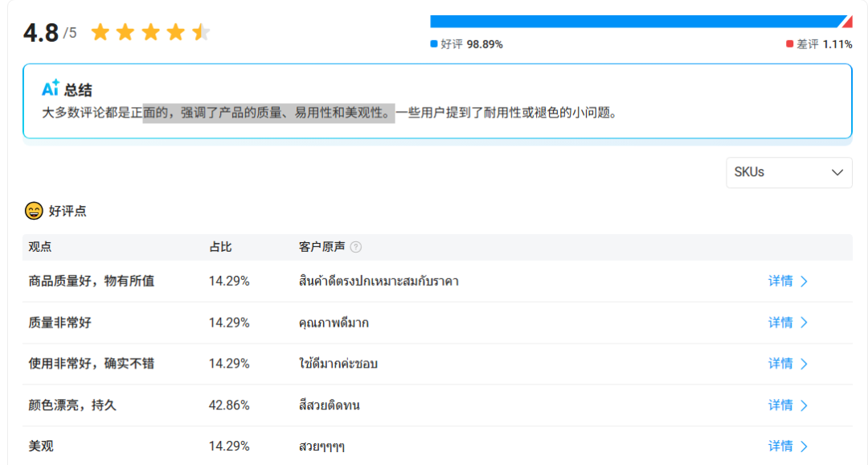
Task: Expand details arrow on the 美观 row
Action: (x=805, y=446)
